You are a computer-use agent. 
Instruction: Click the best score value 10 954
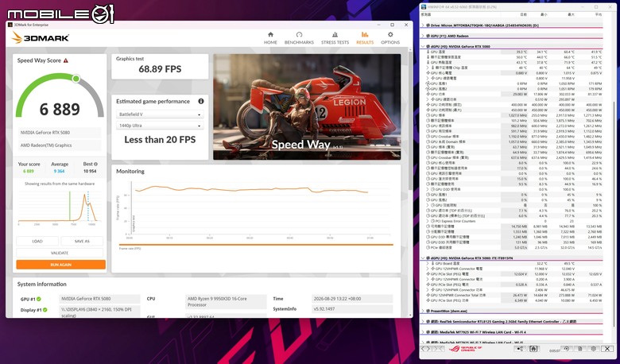[90, 171]
